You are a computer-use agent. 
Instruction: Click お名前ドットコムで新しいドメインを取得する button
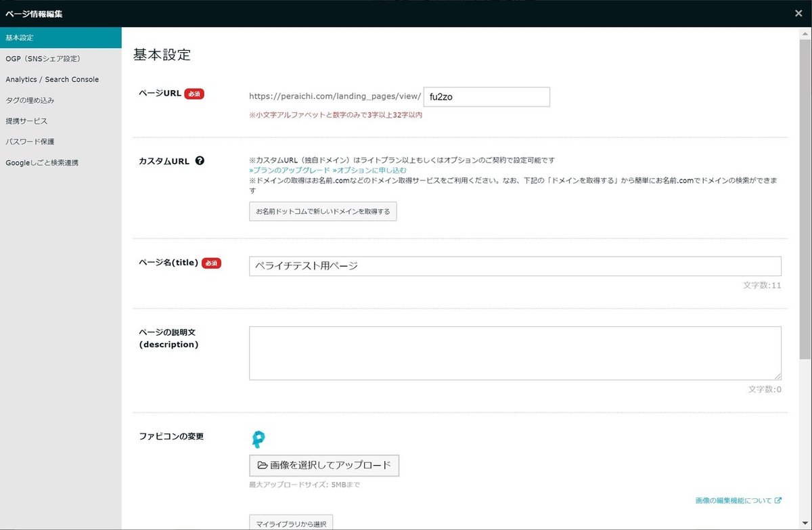coord(323,211)
